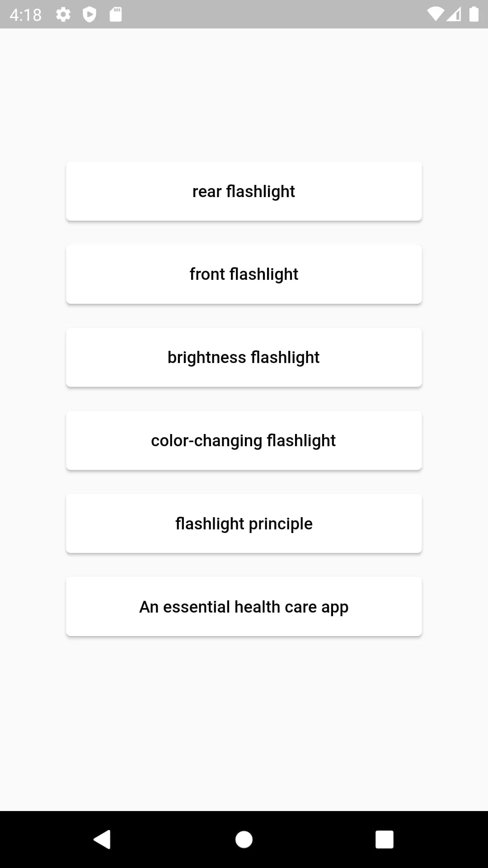488x868 pixels.
Task: Pick the color-changing flashlight option
Action: click(x=244, y=440)
